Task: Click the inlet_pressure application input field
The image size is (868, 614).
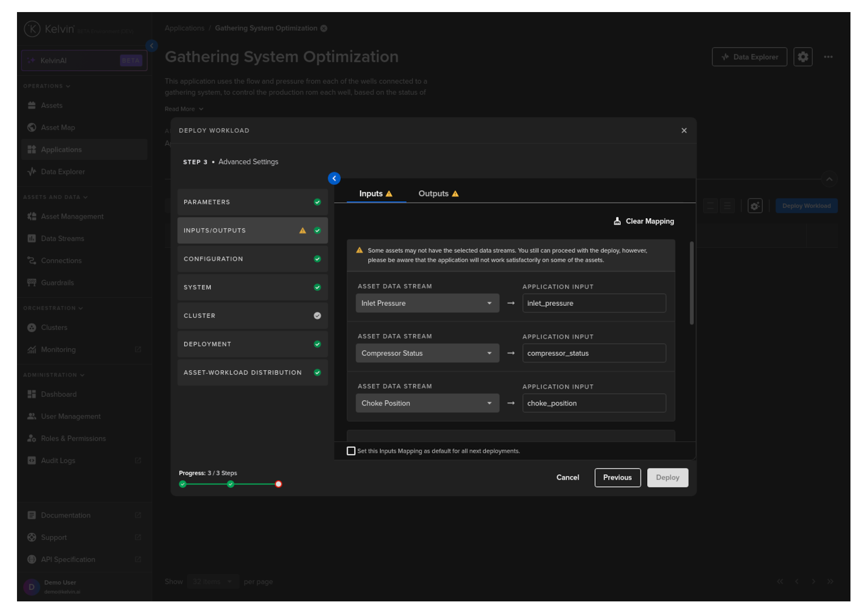Action: pos(593,303)
